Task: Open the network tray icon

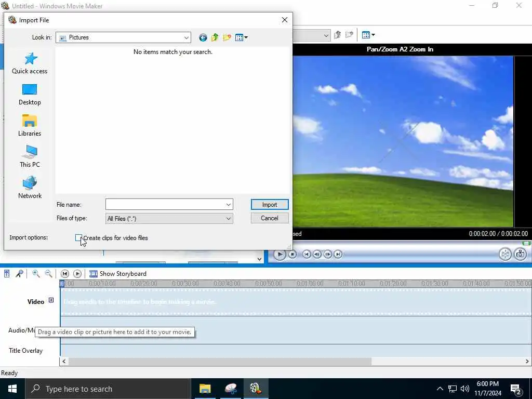Action: tap(453, 389)
